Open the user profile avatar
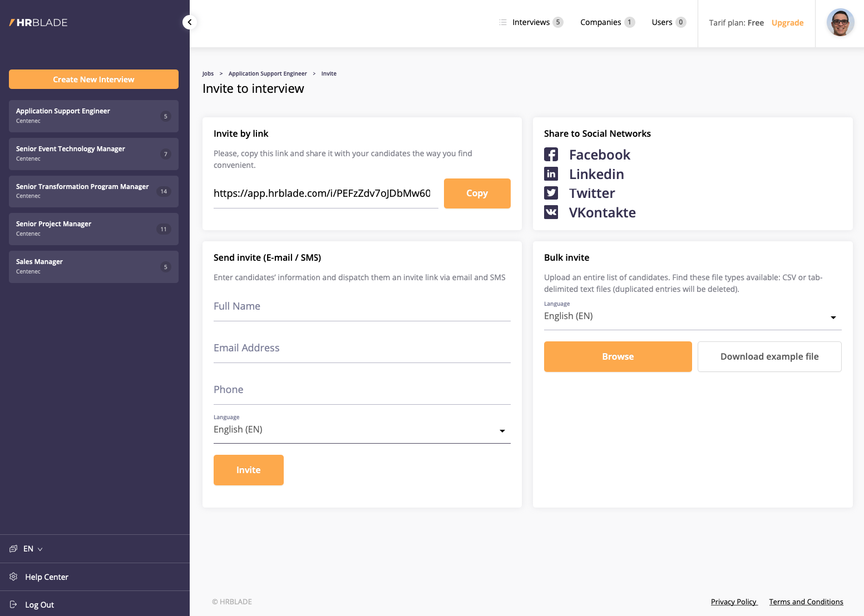Image resolution: width=864 pixels, height=616 pixels. [x=840, y=23]
